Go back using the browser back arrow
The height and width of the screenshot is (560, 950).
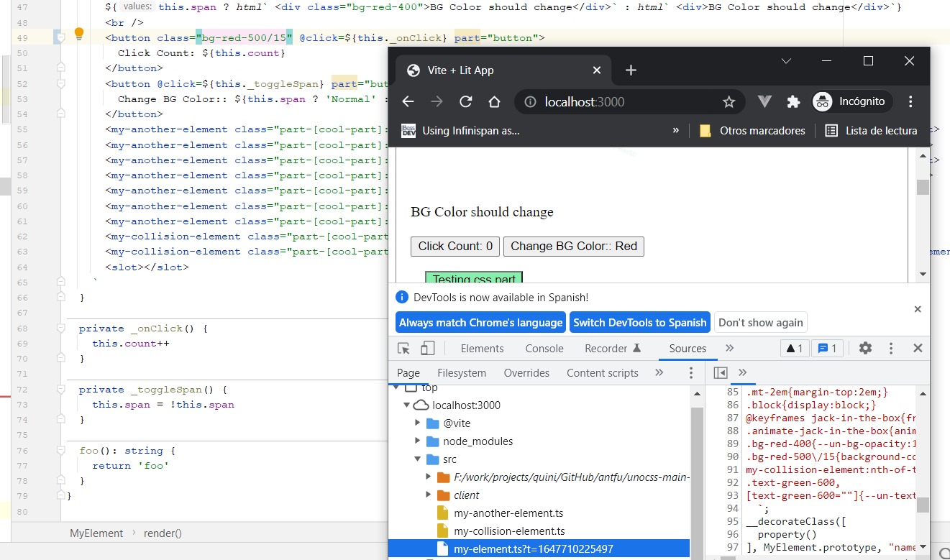(x=407, y=102)
